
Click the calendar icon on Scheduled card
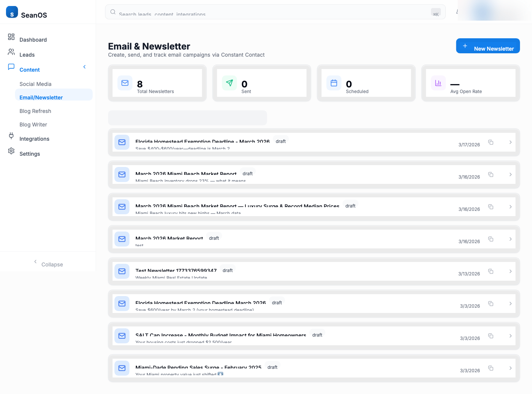coord(334,83)
